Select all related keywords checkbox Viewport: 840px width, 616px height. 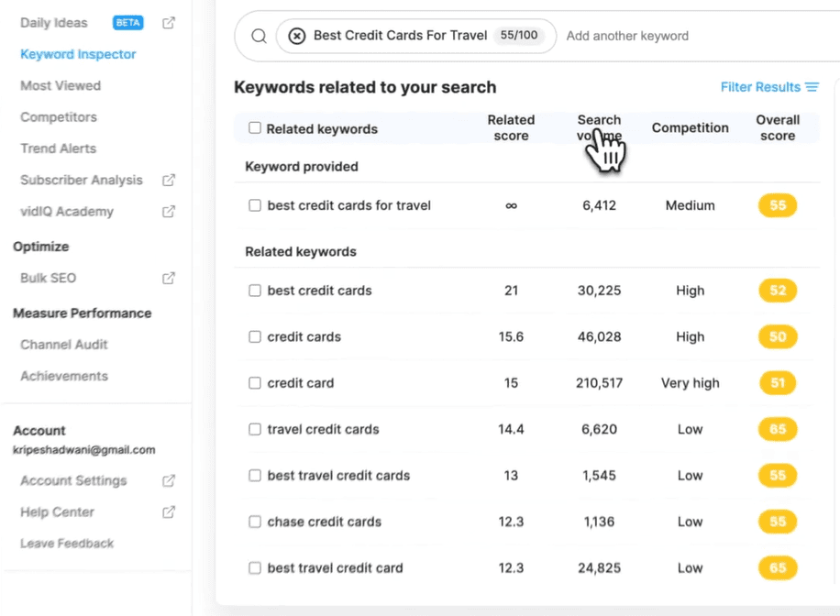pos(254,128)
